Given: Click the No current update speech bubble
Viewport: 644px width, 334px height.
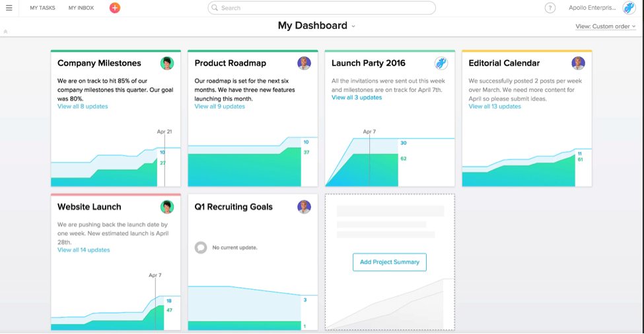Looking at the screenshot, I should 201,247.
